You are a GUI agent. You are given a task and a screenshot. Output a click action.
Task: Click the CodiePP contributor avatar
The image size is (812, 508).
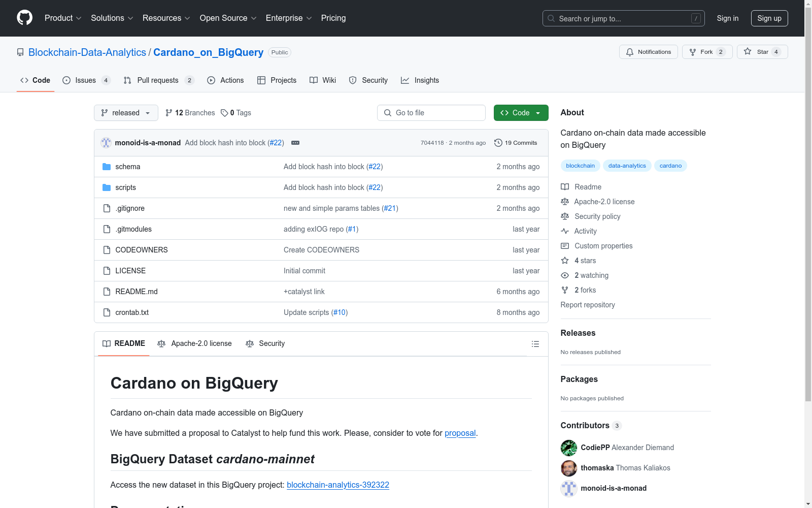click(x=569, y=448)
